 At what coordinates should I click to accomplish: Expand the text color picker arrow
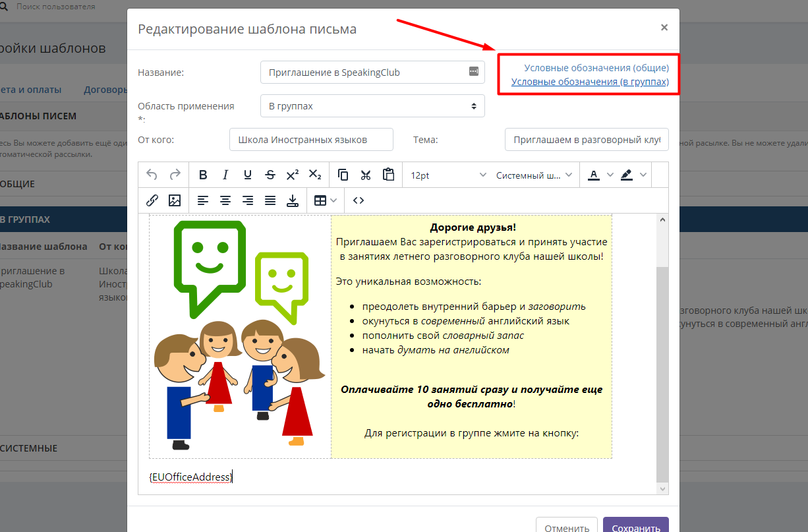[610, 175]
